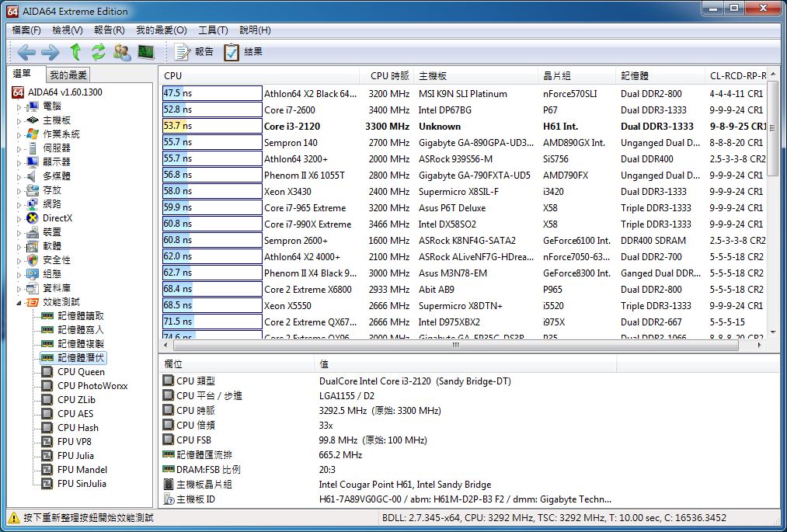
Task: Click the 效能測試 benchmark icon in the tree
Action: [x=32, y=302]
